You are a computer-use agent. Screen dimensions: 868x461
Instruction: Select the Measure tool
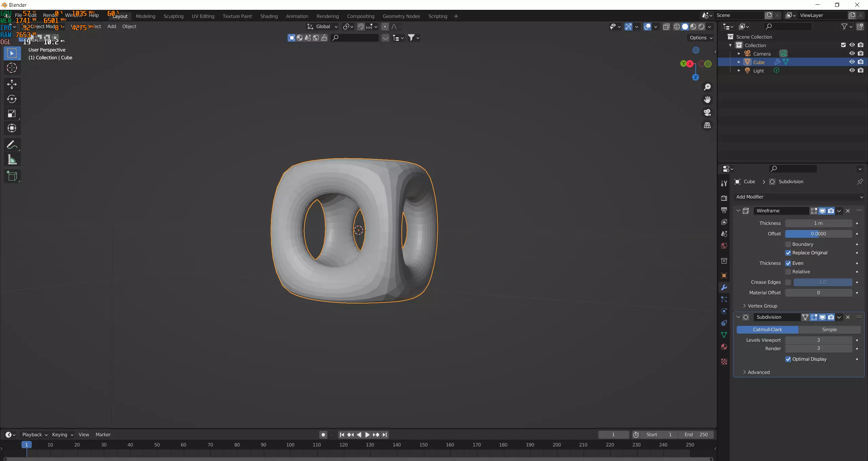(x=12, y=160)
